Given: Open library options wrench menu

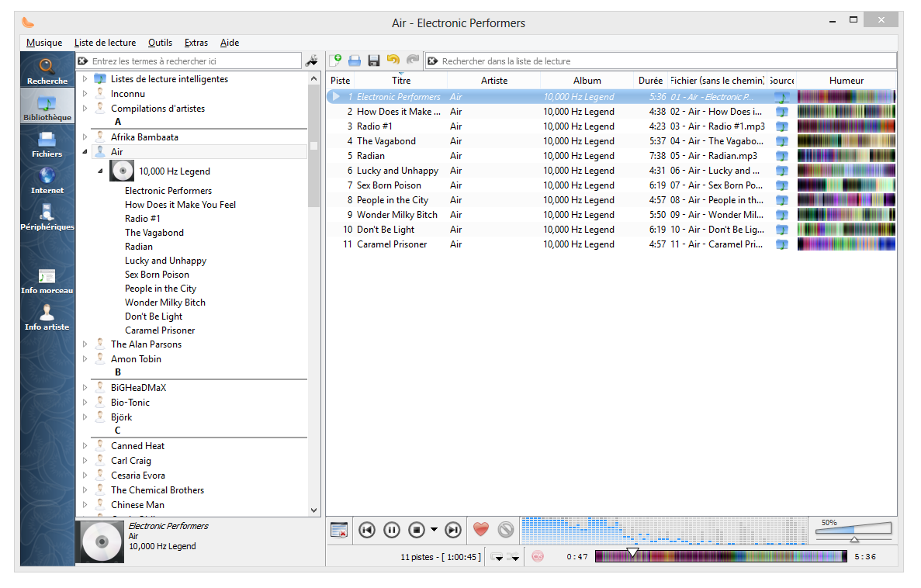Looking at the screenshot, I should 311,61.
